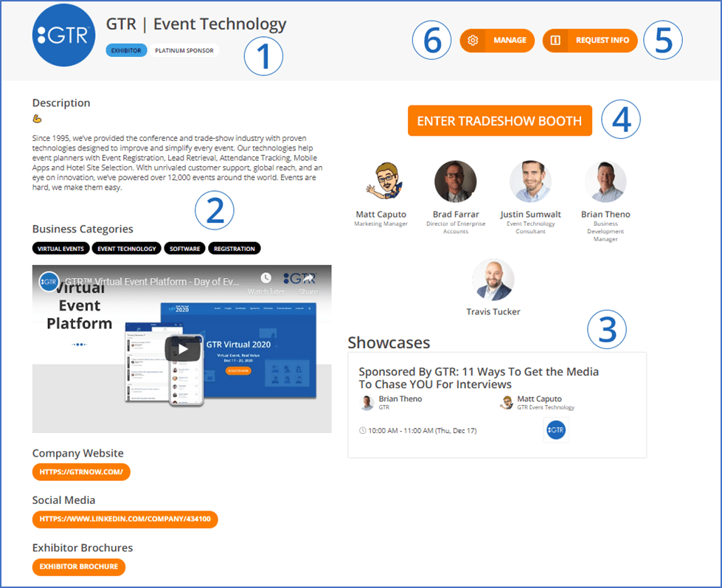The width and height of the screenshot is (722, 588).
Task: Click the Share icon on video
Action: 308,279
